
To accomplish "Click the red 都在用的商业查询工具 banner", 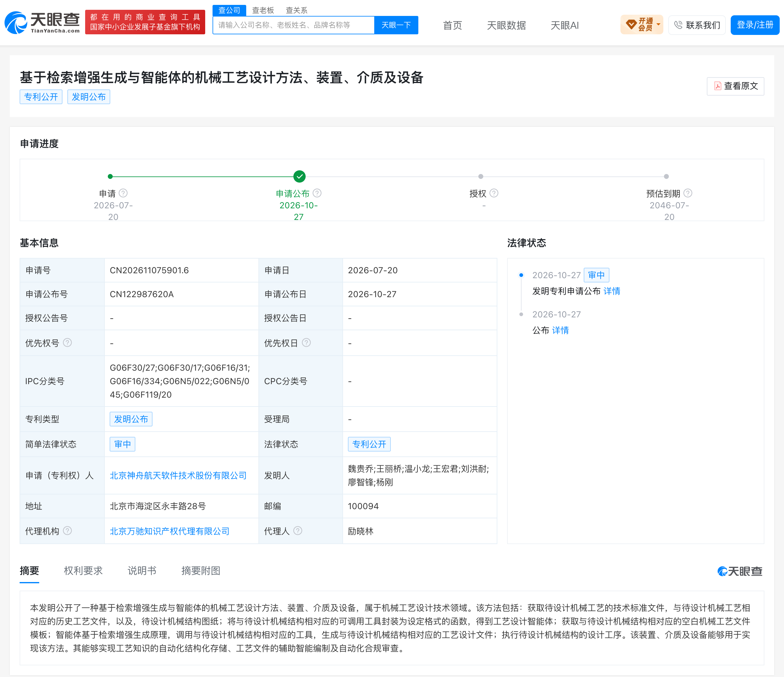I will [145, 22].
